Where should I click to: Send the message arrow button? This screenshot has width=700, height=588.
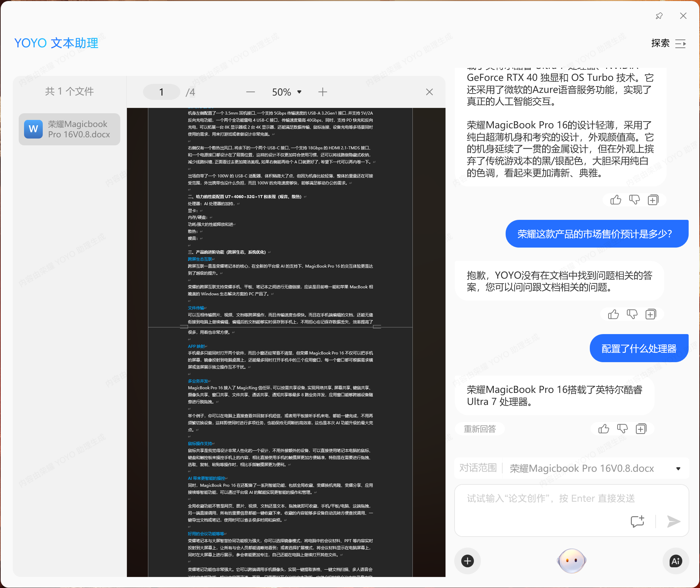[x=674, y=521]
